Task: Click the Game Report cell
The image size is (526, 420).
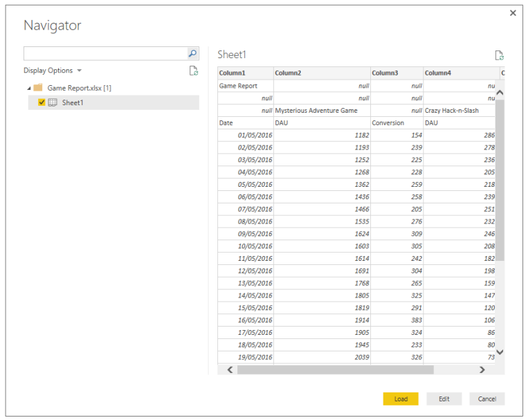Action: tap(246, 86)
